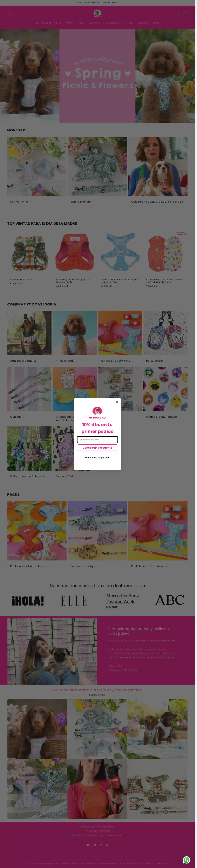
Task: Visit the TikTok profile icon
Action: pos(101,845)
